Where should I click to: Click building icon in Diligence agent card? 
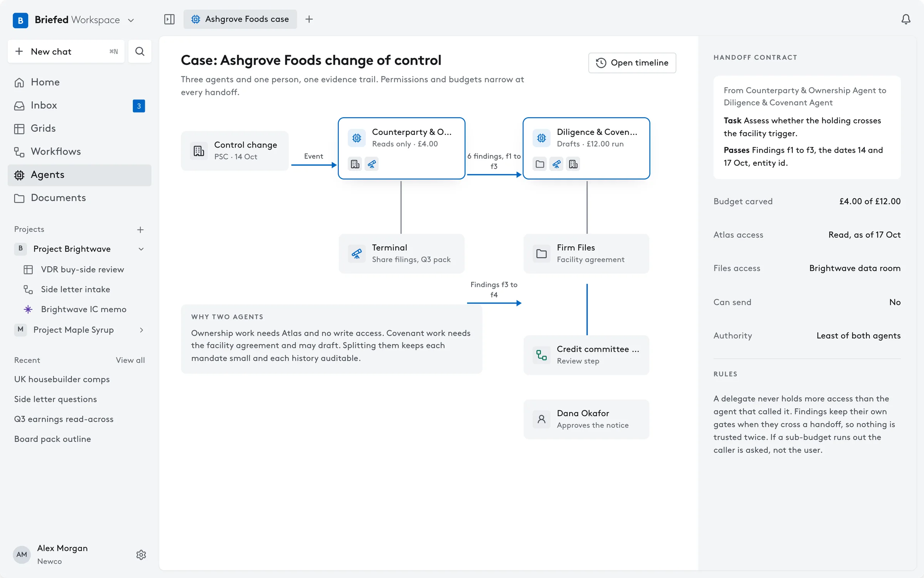(573, 164)
